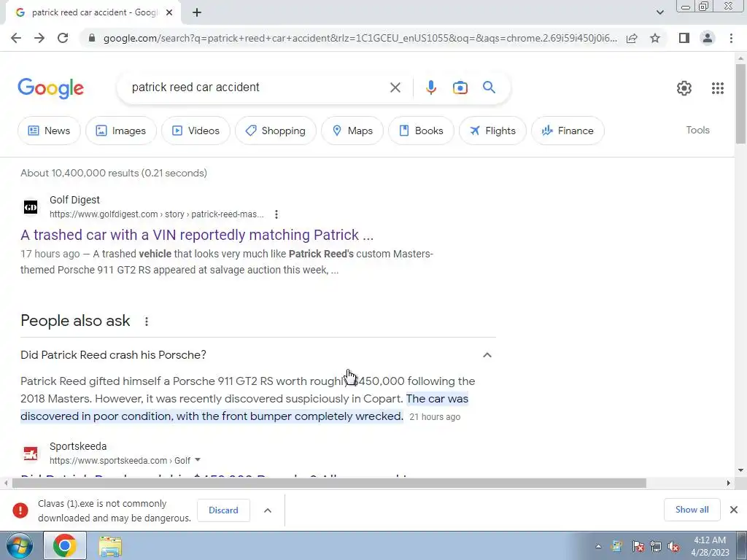Select the Books filter
This screenshot has height=560, width=747.
point(421,131)
